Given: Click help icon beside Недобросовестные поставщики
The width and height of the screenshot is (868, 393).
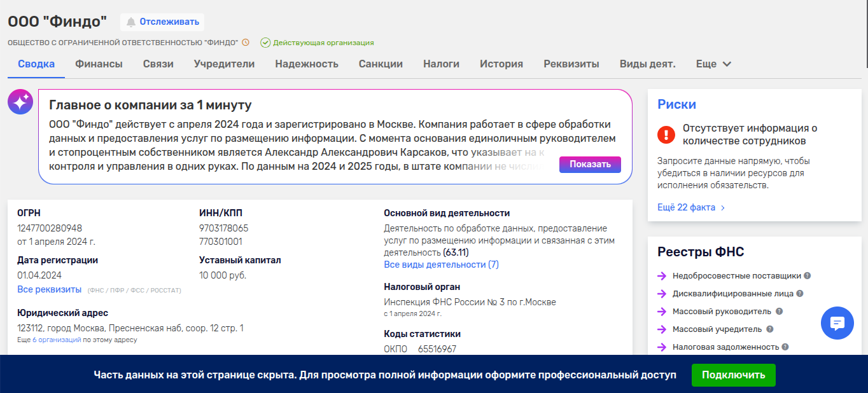Looking at the screenshot, I should click(807, 276).
